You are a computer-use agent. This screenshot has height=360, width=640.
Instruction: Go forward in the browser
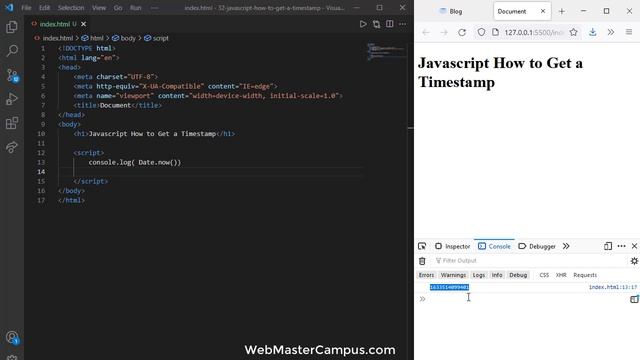tap(444, 32)
